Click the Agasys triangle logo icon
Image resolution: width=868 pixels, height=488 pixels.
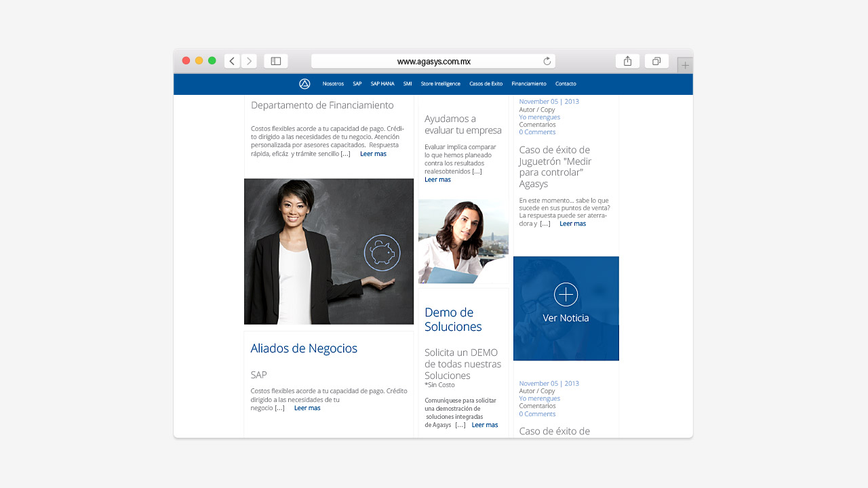pos(304,84)
